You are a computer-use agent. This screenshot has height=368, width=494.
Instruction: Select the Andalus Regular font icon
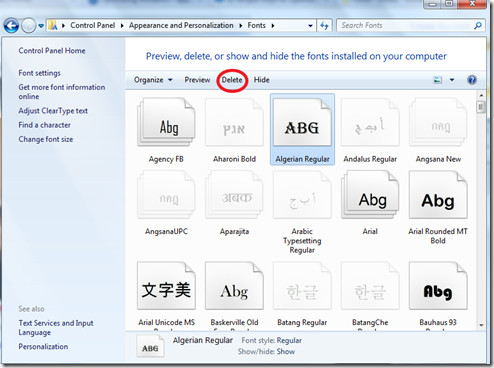pos(370,122)
